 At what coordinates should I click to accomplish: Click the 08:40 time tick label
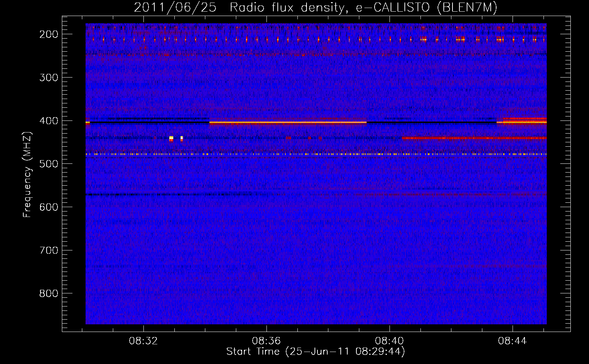point(390,341)
